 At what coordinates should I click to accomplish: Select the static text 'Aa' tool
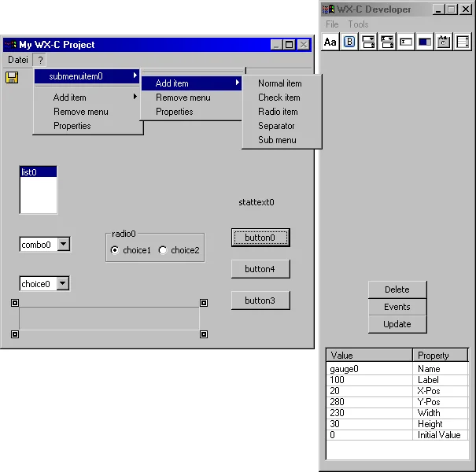point(330,42)
